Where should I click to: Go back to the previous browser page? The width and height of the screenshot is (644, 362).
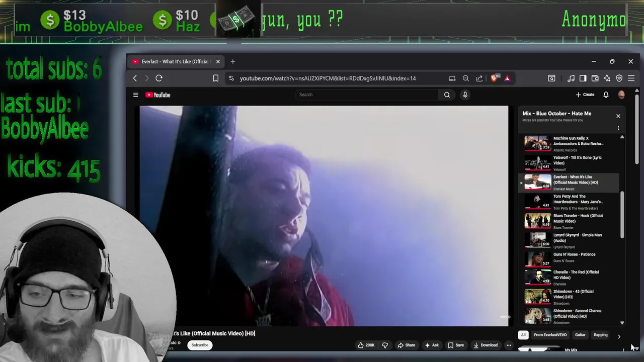point(135,78)
